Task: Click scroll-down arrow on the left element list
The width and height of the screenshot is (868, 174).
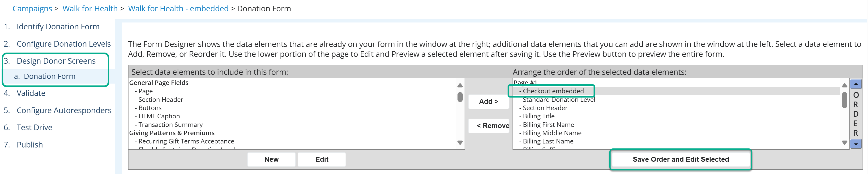Action: click(x=460, y=142)
